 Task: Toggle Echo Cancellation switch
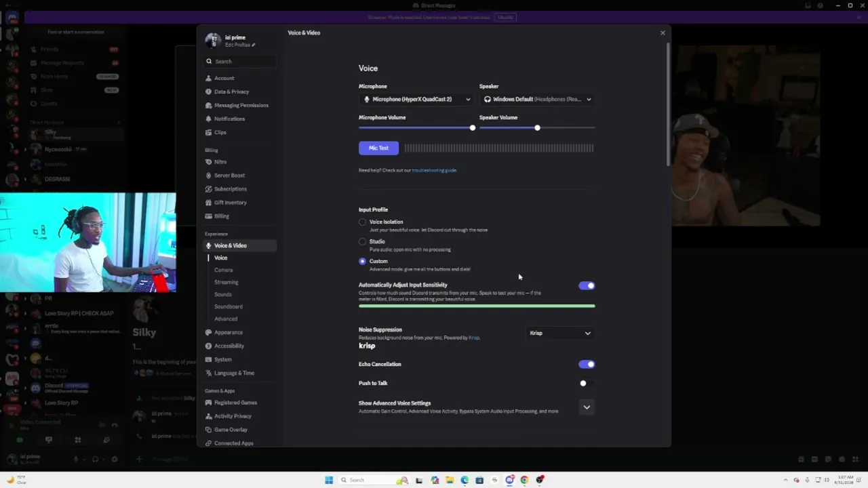click(587, 364)
